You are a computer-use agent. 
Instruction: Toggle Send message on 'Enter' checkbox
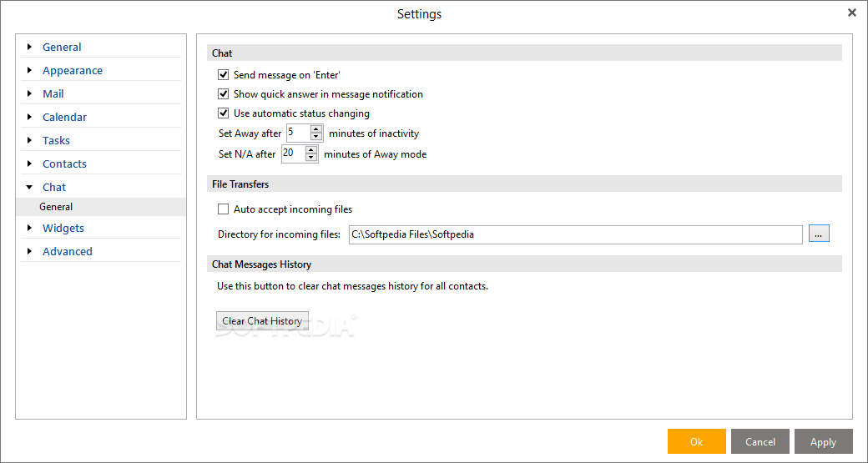coord(224,75)
